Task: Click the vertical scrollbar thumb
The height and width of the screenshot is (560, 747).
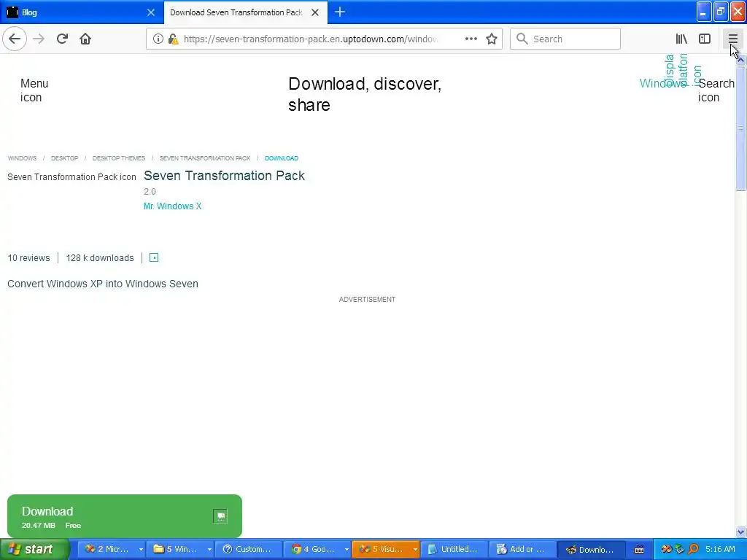Action: point(740,128)
